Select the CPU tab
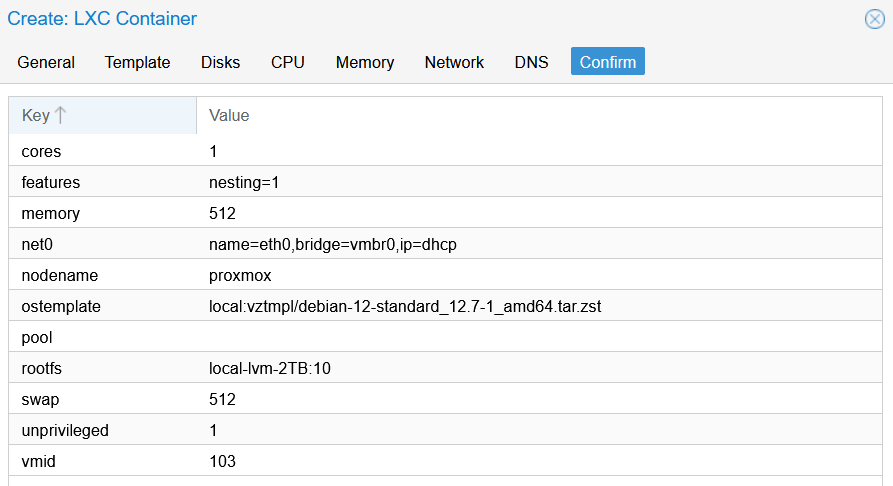The width and height of the screenshot is (893, 486). click(288, 62)
